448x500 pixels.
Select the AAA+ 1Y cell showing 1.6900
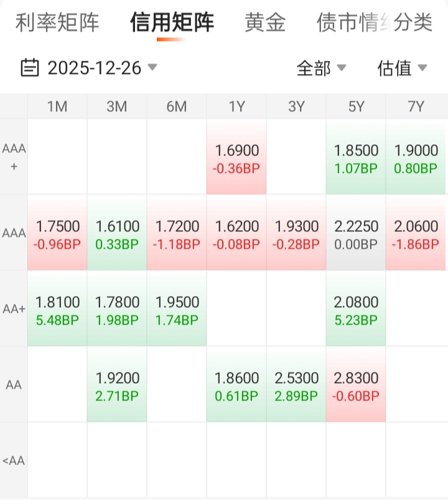coord(236,158)
